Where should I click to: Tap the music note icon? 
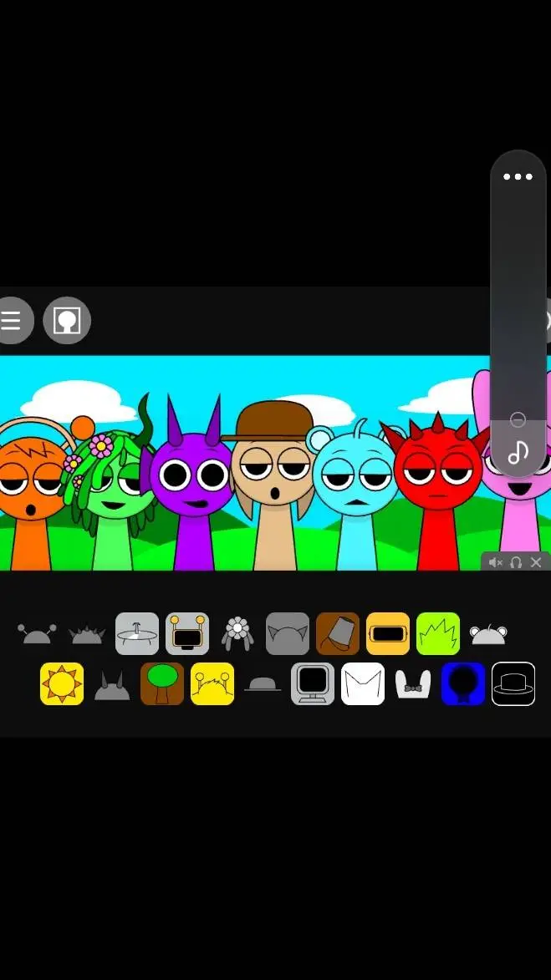[x=518, y=453]
